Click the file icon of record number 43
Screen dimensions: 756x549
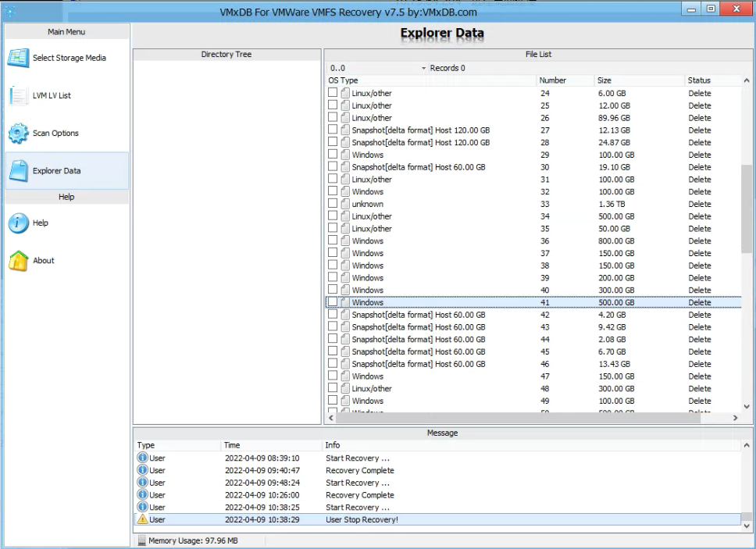click(x=345, y=327)
